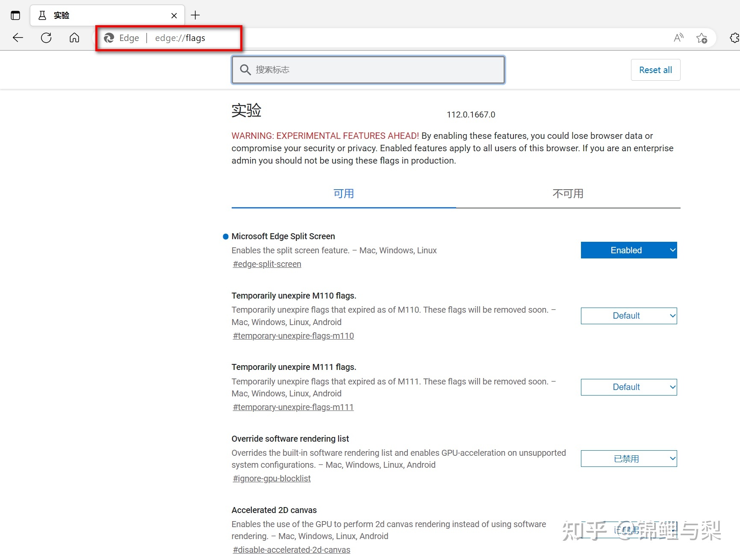
Task: Open M111 flags Default dropdown
Action: pyautogui.click(x=629, y=387)
